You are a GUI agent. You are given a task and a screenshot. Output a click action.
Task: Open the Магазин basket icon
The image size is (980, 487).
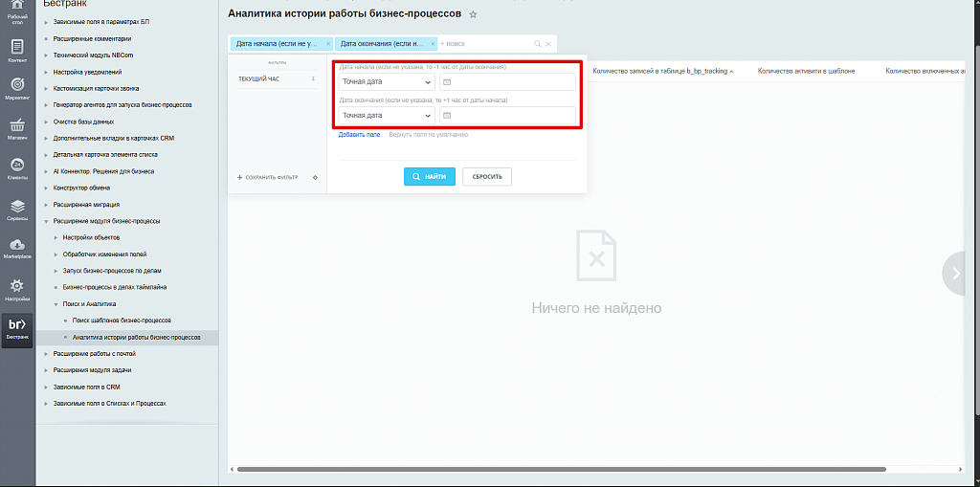coord(17,128)
